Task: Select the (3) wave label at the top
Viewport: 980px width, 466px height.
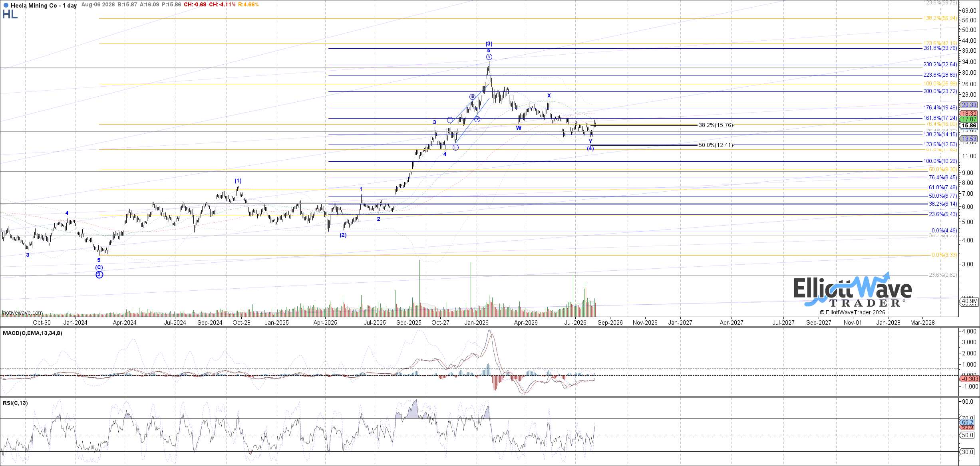Action: click(489, 44)
